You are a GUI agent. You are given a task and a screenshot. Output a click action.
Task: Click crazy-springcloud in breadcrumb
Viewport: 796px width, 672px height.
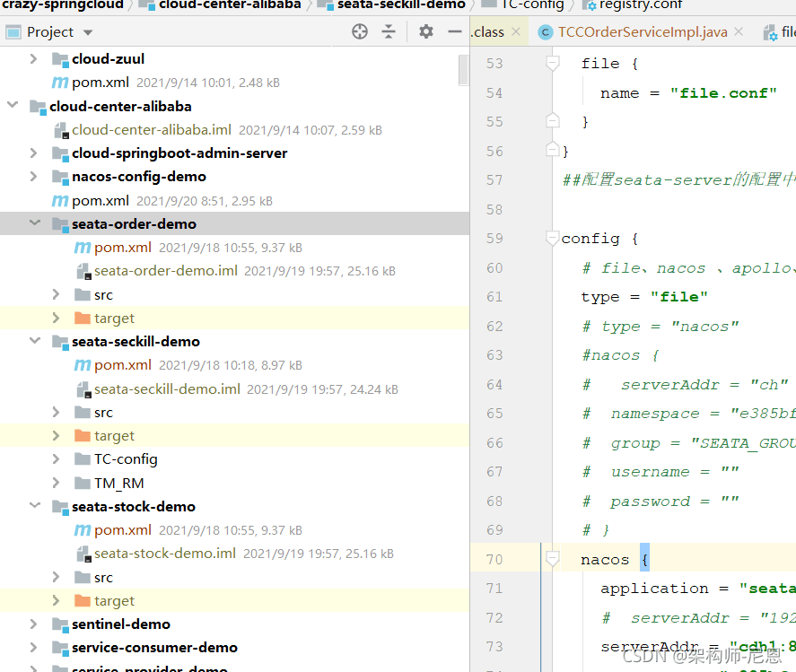63,5
